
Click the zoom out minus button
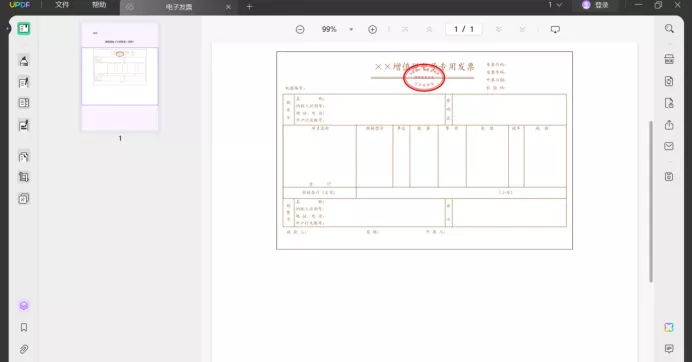point(300,29)
